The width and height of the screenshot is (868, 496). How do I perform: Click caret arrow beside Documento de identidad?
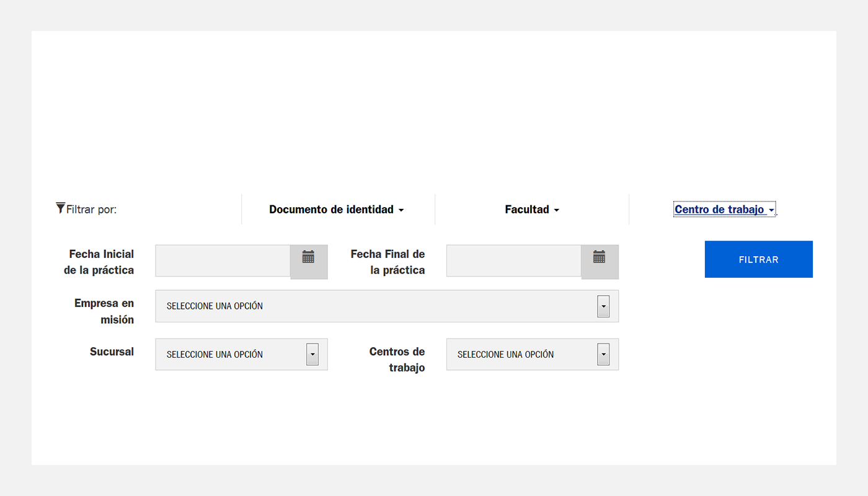point(401,210)
